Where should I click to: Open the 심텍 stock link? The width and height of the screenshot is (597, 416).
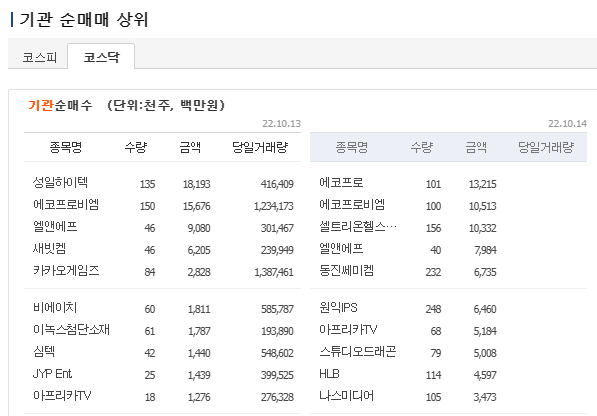point(44,352)
